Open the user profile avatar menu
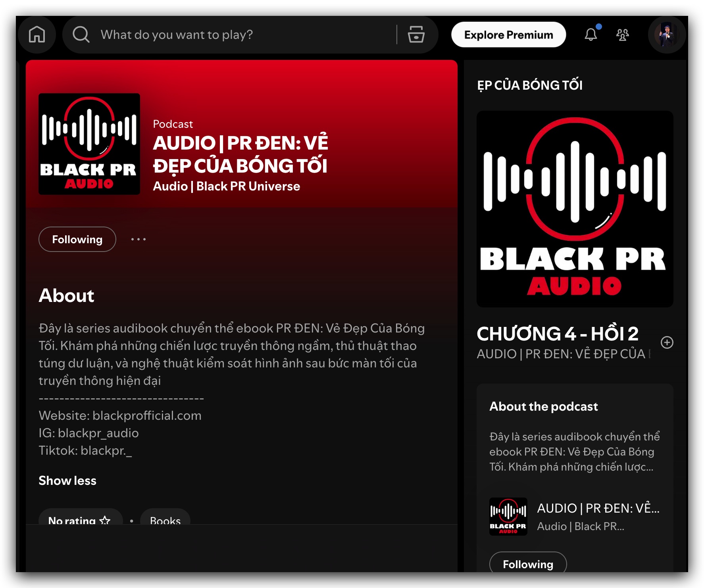 point(667,35)
